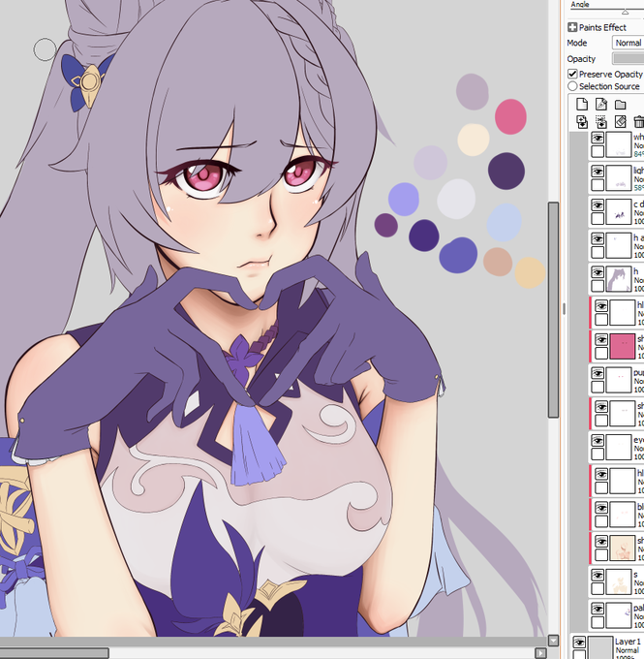Expand the Paints Effect section
The width and height of the screenshot is (644, 659).
[x=572, y=27]
